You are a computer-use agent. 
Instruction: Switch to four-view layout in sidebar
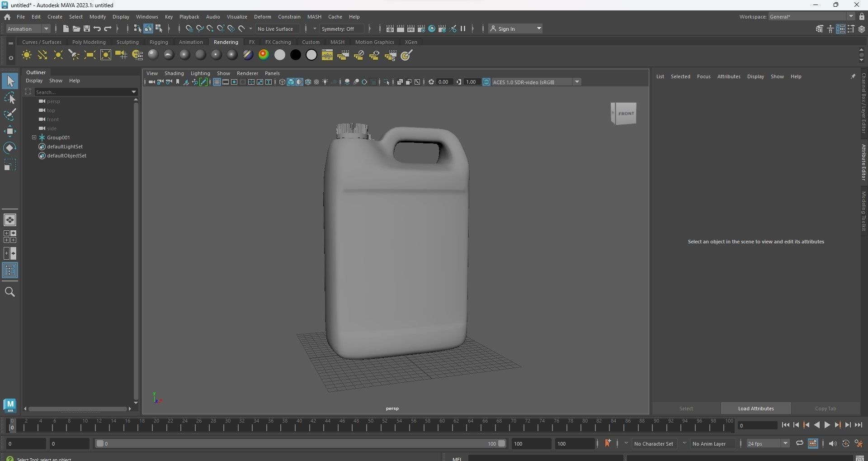(10, 237)
